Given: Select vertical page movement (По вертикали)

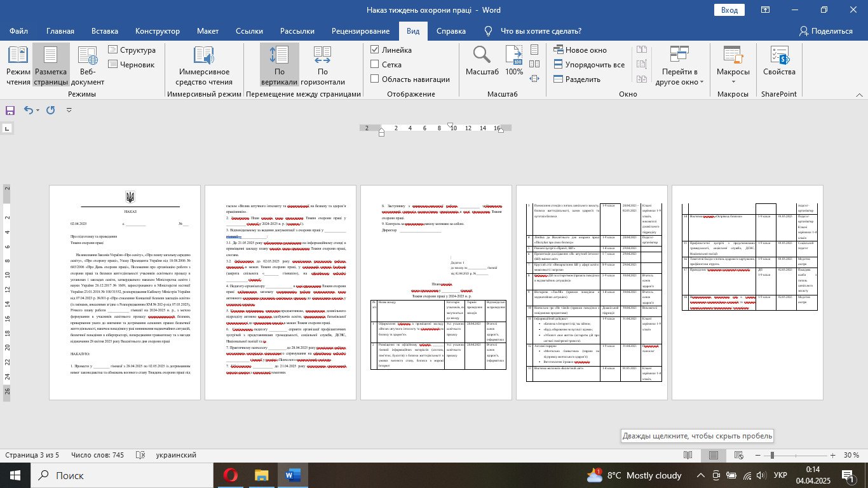Looking at the screenshot, I should pos(280,65).
